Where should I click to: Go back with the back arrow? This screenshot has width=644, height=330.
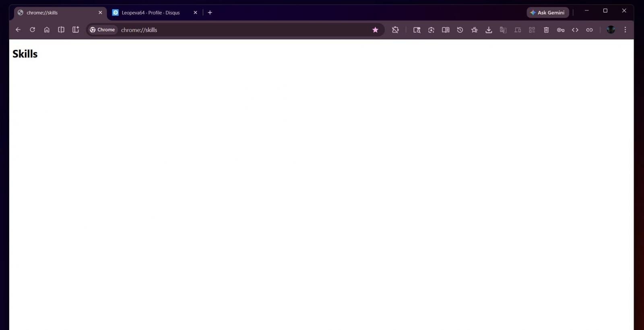(x=18, y=30)
